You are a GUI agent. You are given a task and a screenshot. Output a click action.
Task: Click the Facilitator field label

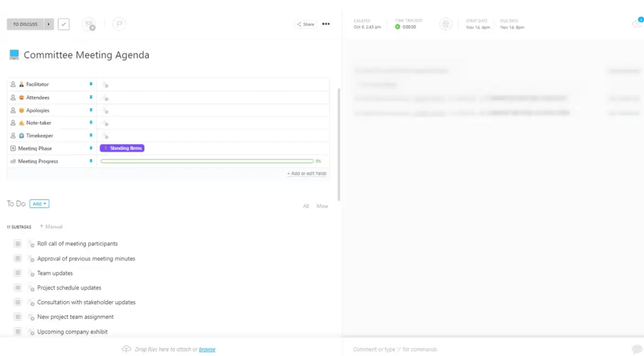click(x=38, y=84)
